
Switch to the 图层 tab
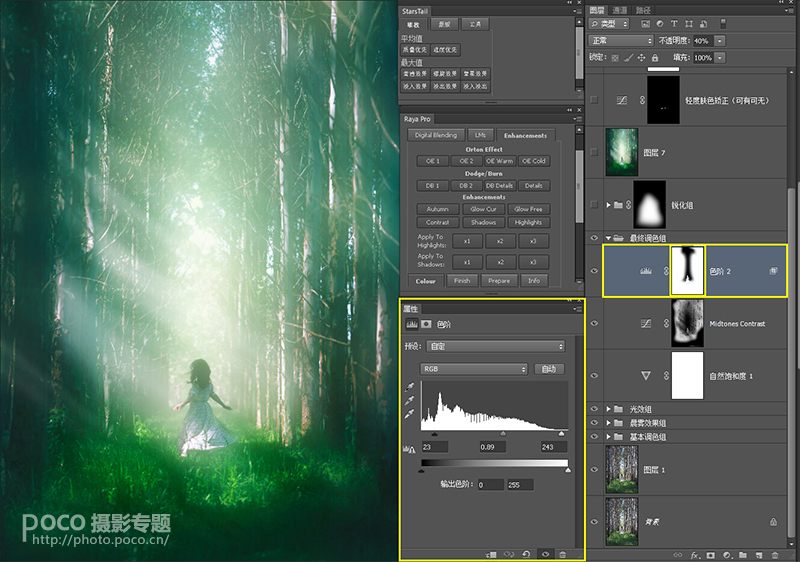tap(597, 10)
